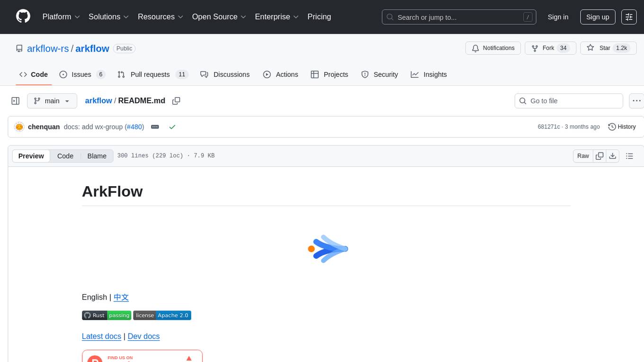Click the Issues counter 6
644x362 pixels.
pyautogui.click(x=100, y=74)
